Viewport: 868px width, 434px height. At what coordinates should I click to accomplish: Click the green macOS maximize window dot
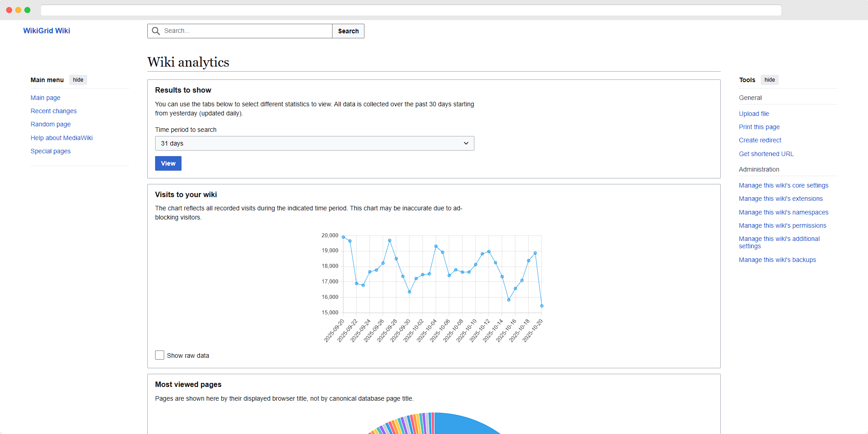pyautogui.click(x=27, y=10)
